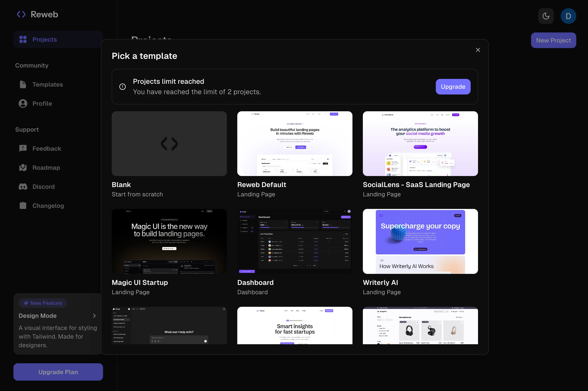
Task: Click the New Project button
Action: click(x=553, y=40)
